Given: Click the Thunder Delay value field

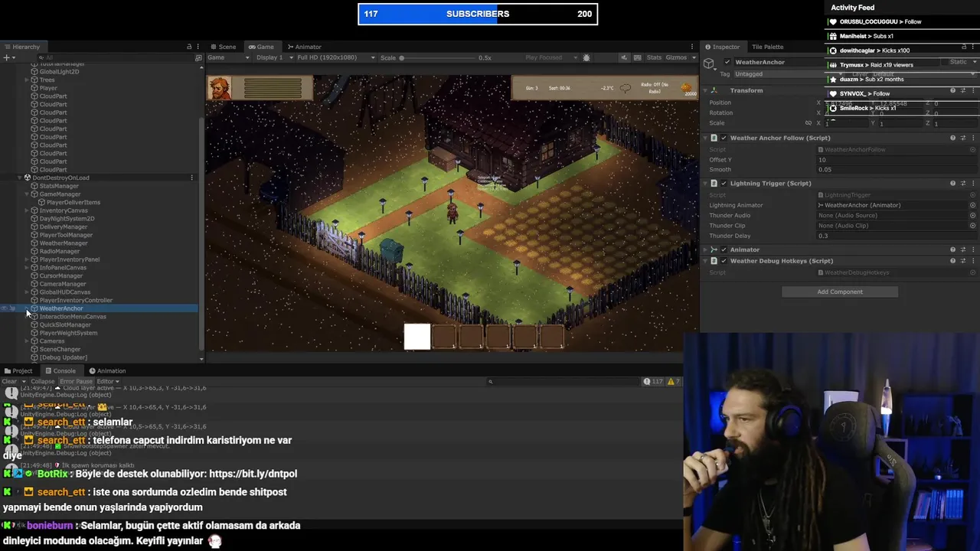Looking at the screenshot, I should coord(896,236).
